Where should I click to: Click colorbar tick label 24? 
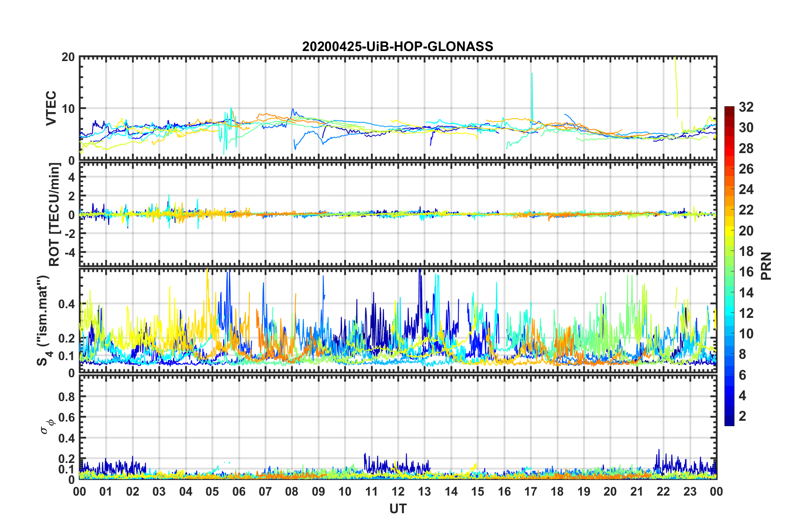746,189
